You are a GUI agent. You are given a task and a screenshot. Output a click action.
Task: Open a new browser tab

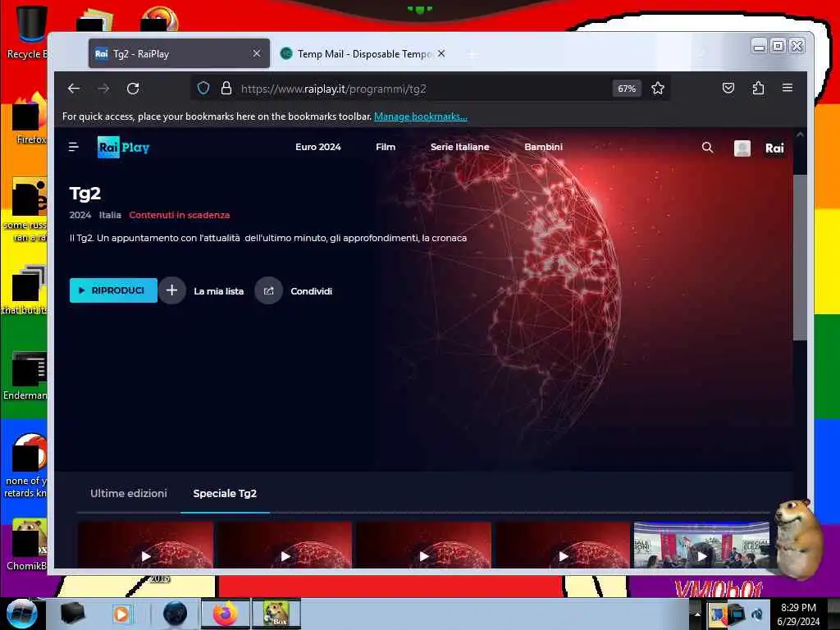(x=472, y=54)
